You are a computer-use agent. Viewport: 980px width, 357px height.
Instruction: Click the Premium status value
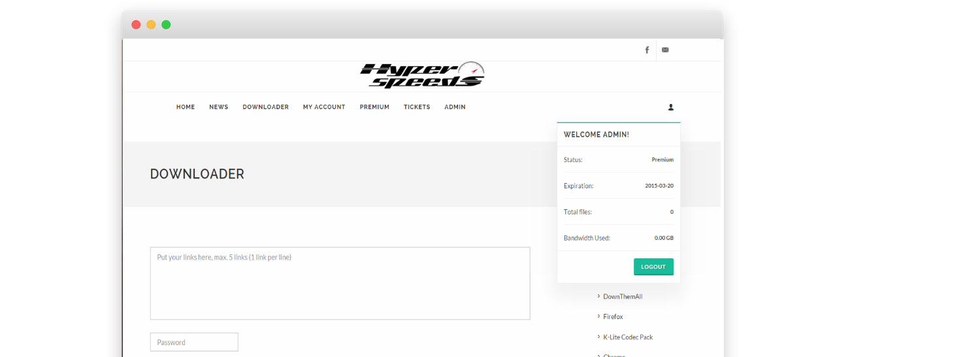point(662,160)
